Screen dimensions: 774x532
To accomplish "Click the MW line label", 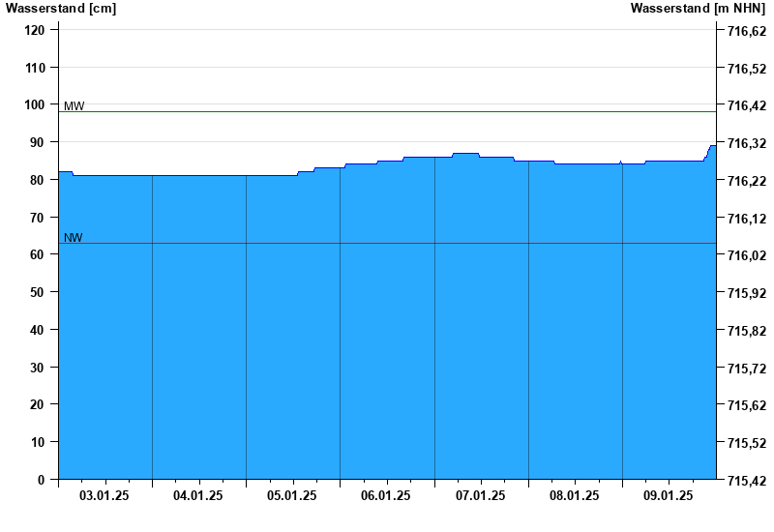I will click(x=74, y=106).
